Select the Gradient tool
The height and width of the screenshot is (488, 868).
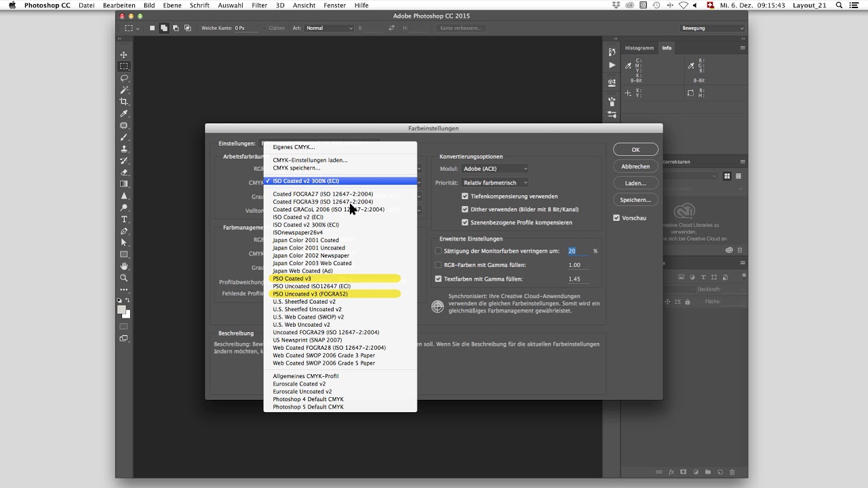tap(124, 184)
